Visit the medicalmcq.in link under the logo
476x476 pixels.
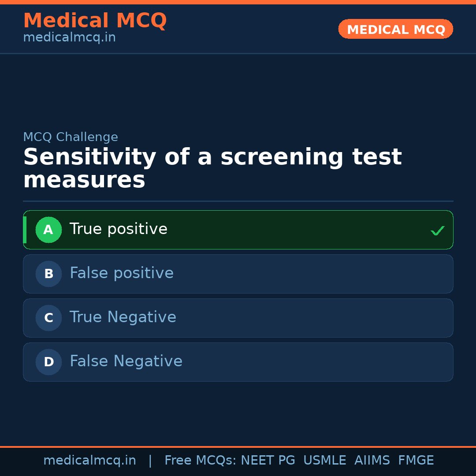(69, 37)
